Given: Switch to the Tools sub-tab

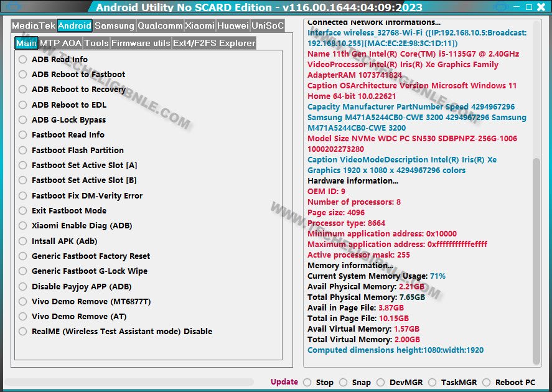Looking at the screenshot, I should [x=96, y=44].
